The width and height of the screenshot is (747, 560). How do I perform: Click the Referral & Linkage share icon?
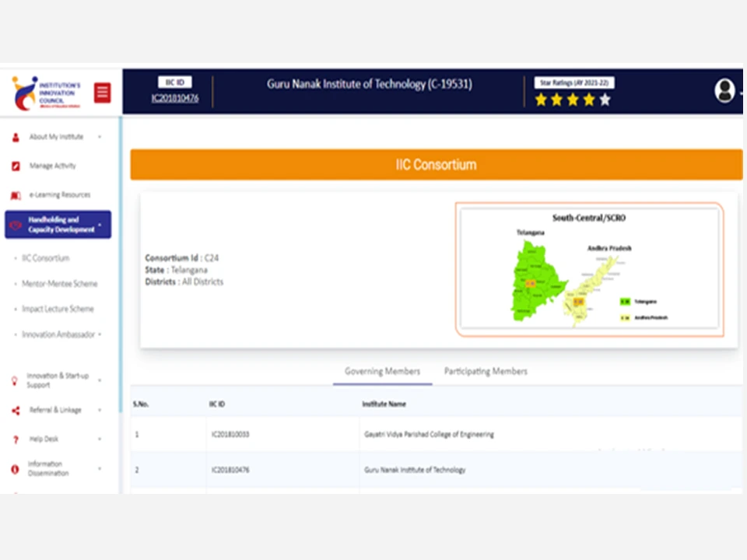click(x=16, y=411)
